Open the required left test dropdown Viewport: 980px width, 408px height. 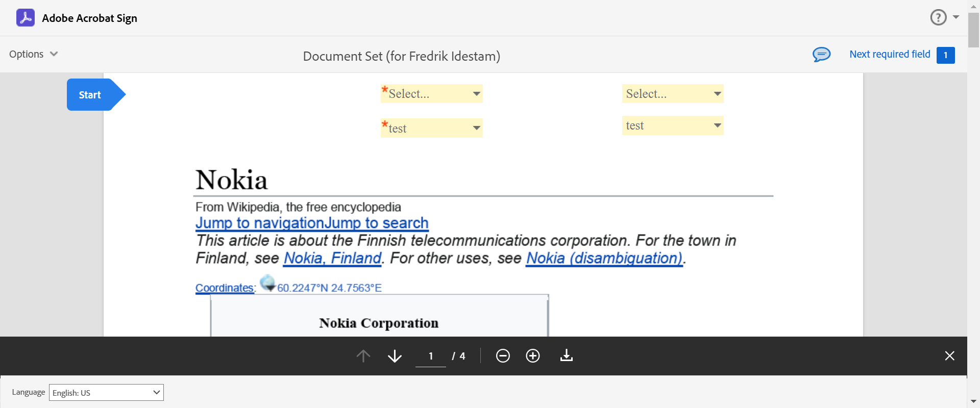[432, 128]
